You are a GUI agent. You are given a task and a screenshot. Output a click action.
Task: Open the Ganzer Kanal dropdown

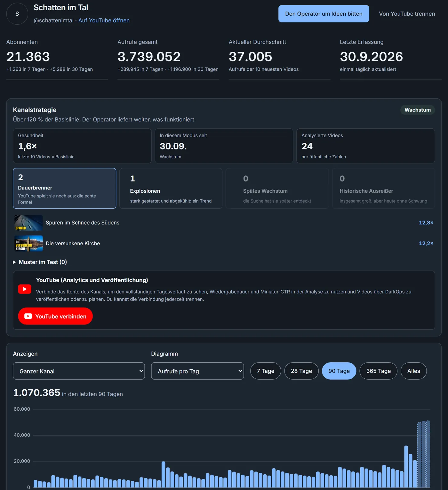(x=79, y=371)
